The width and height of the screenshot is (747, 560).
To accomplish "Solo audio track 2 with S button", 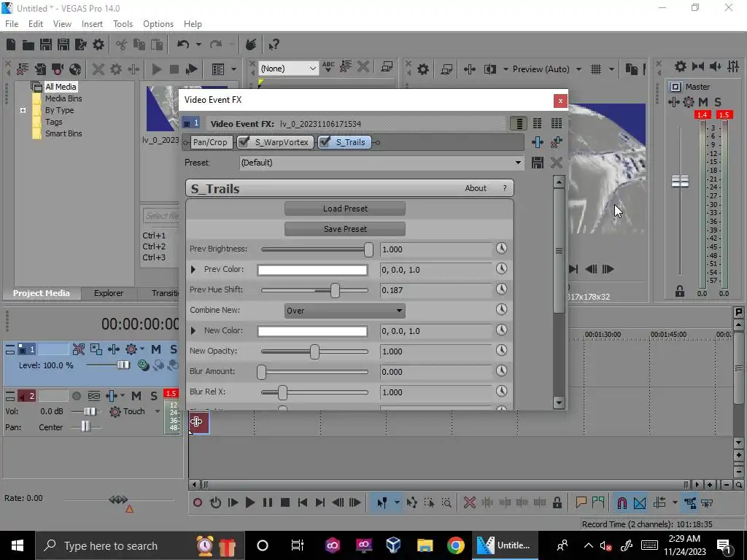I will tap(154, 396).
